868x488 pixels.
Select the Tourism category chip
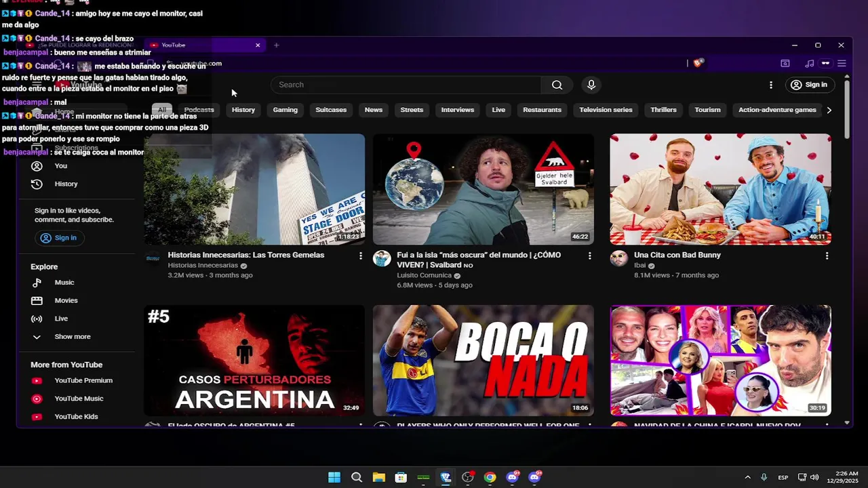707,110
